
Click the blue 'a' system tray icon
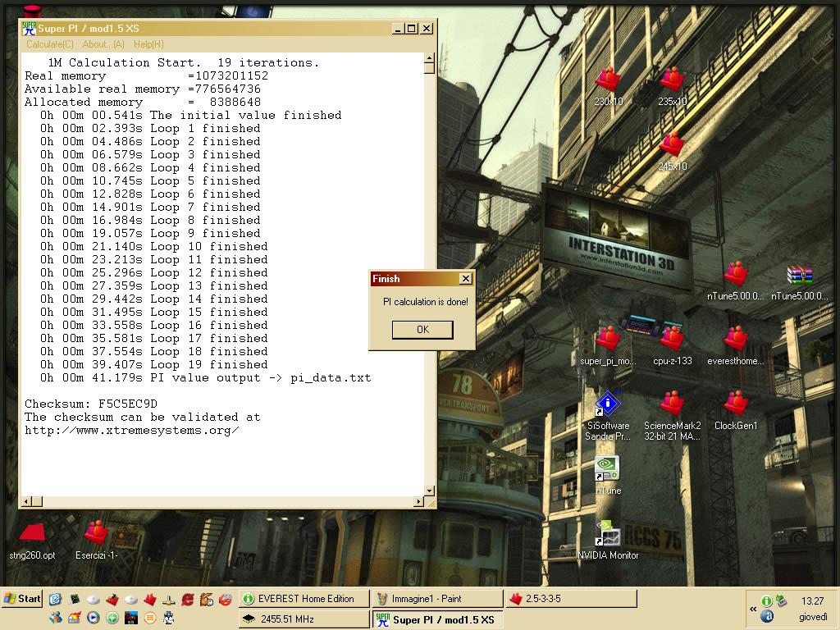pos(767,616)
